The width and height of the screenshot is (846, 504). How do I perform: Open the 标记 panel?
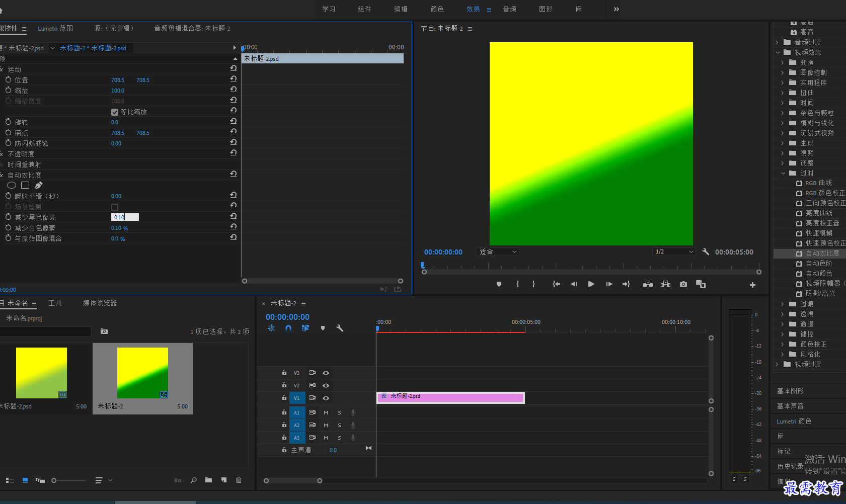784,451
